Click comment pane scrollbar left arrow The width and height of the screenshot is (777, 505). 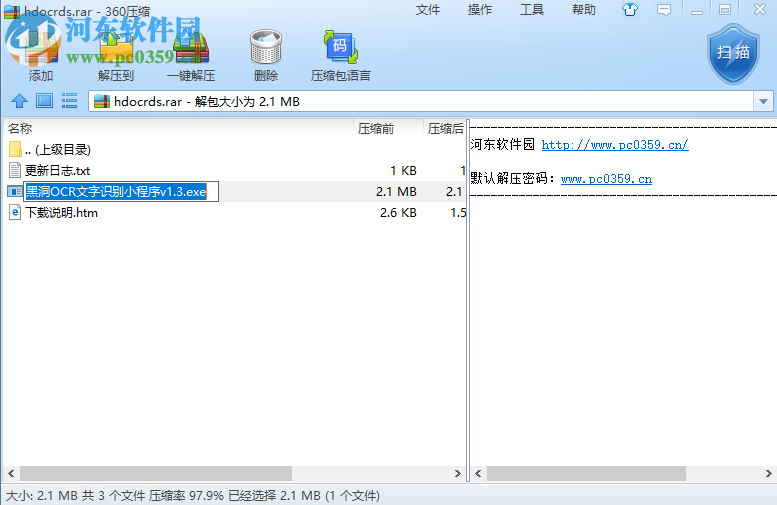[478, 473]
